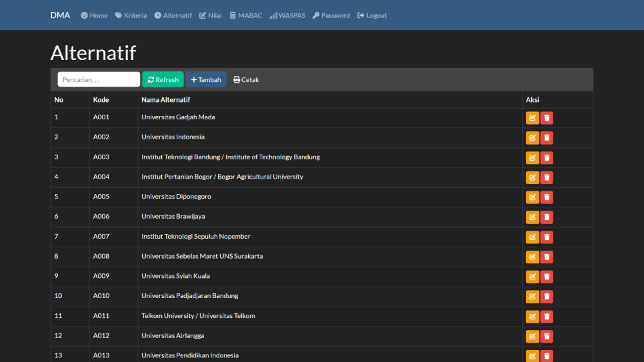The image size is (644, 362).
Task: Open the Home menu item
Action: (94, 15)
